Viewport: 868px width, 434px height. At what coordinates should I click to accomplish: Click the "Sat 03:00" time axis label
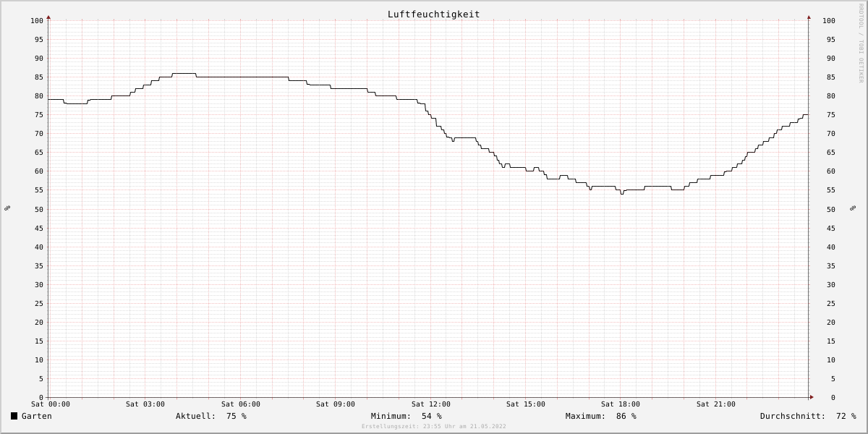(145, 404)
